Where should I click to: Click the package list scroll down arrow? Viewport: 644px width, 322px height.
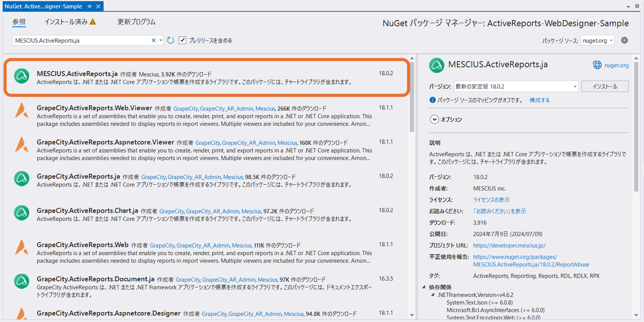(412, 315)
